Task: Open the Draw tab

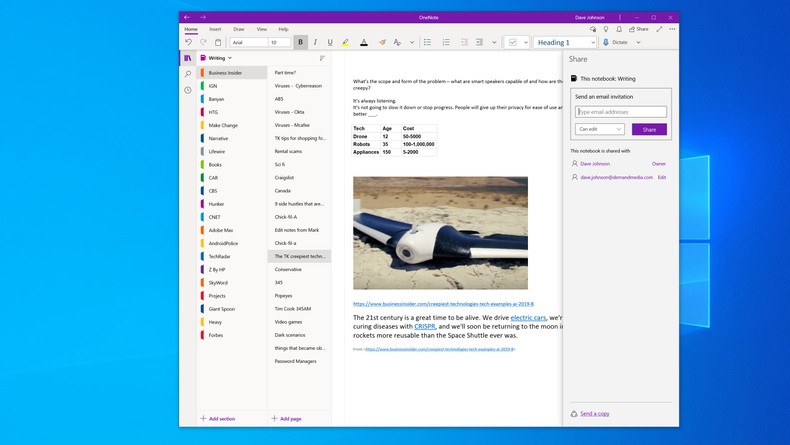Action: [x=239, y=29]
